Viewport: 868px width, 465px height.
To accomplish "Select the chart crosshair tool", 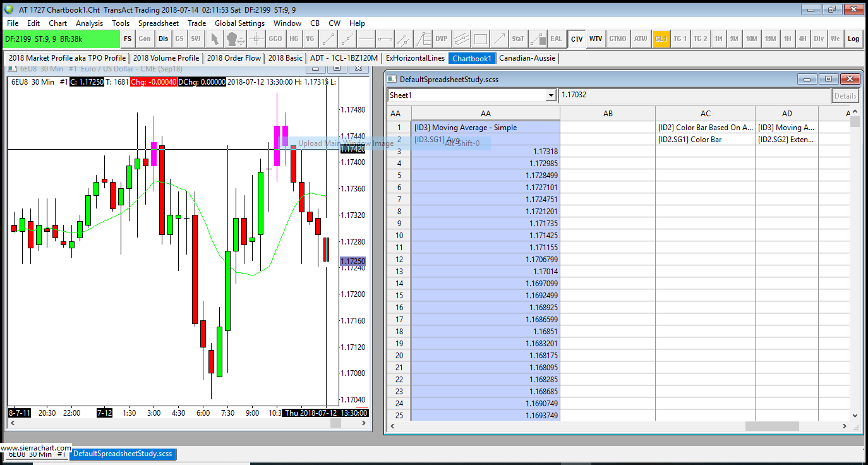I will coord(256,39).
